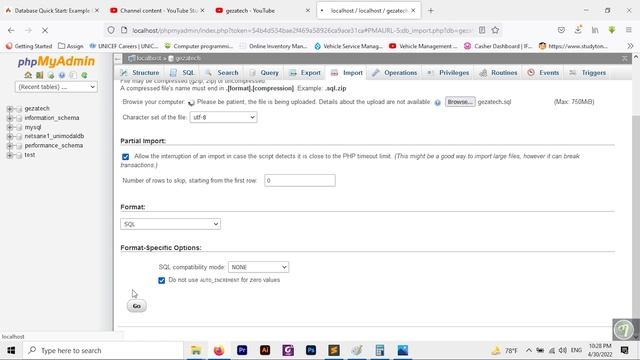Click the phpMyAdmin logo

(x=56, y=62)
